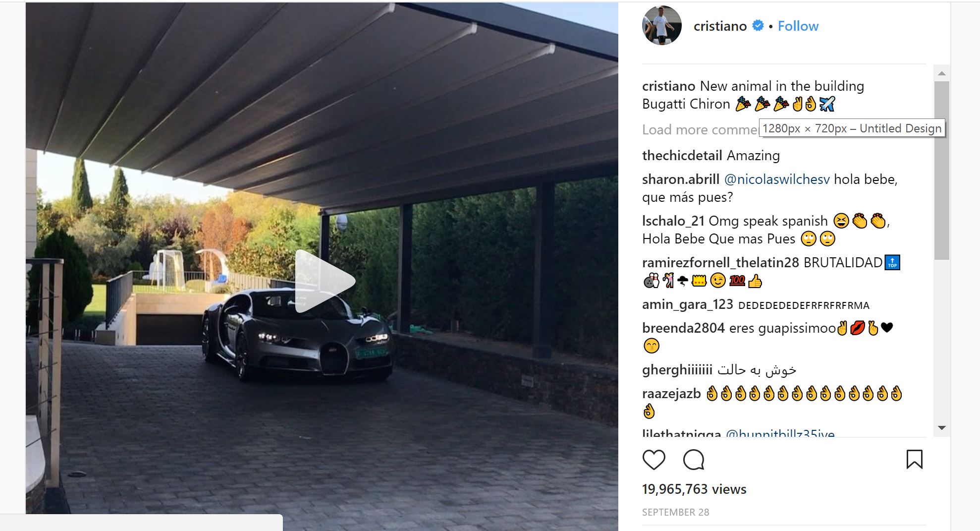Open cristiano username in header
This screenshot has height=531, width=980.
click(x=720, y=26)
